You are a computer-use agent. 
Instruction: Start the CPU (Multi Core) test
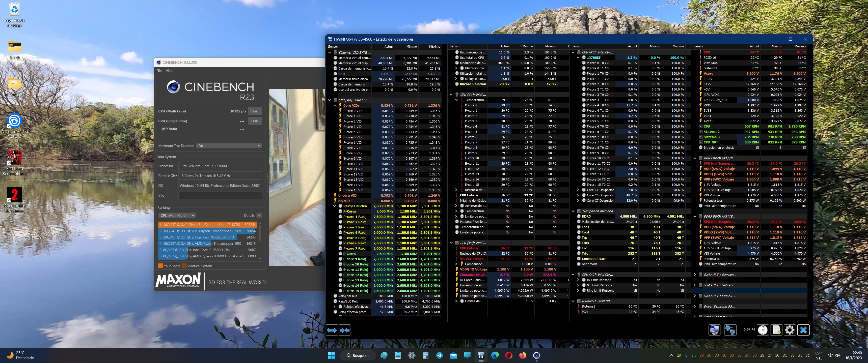255,111
